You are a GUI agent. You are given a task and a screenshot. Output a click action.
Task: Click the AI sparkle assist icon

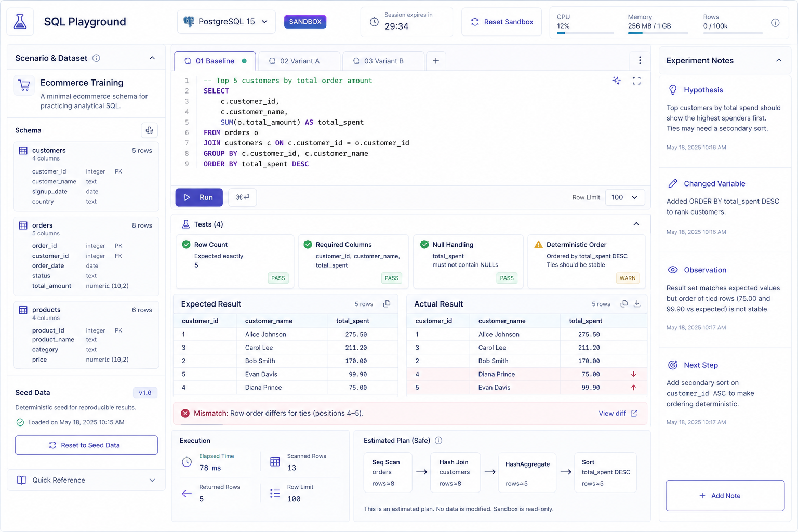click(x=617, y=81)
